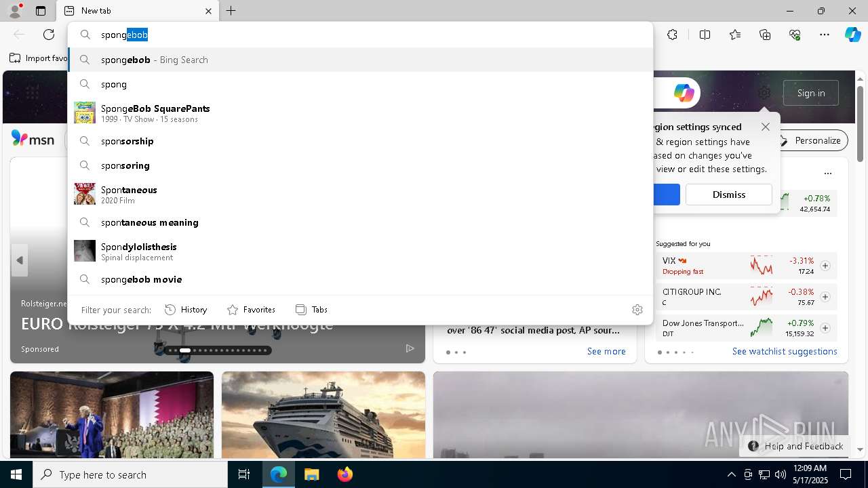Open Collections toolbar icon
The height and width of the screenshot is (488, 868).
[765, 35]
